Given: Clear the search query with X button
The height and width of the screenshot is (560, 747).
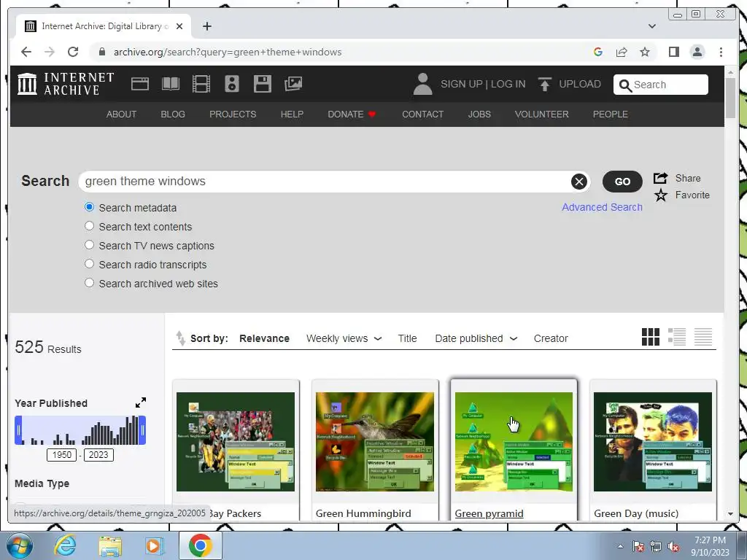Looking at the screenshot, I should tap(578, 182).
